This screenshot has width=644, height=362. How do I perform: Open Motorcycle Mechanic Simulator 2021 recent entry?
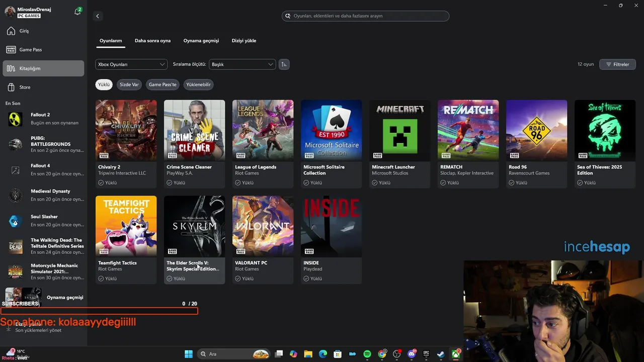(x=44, y=272)
